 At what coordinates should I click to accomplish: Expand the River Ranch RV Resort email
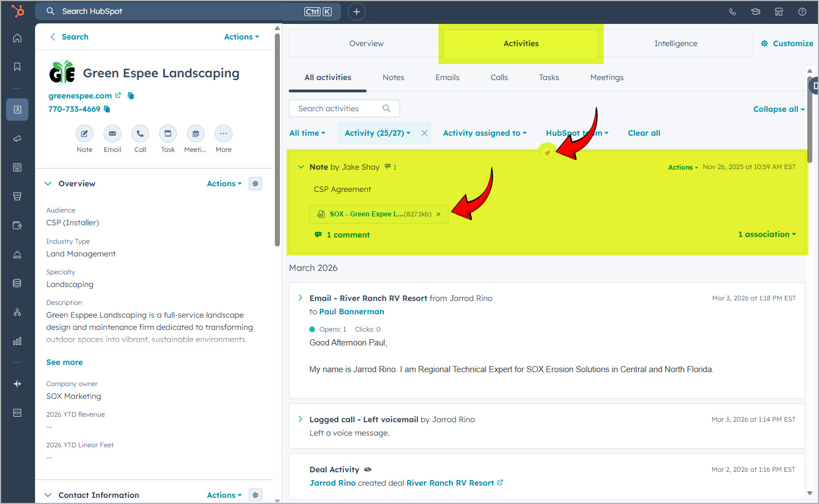(x=300, y=298)
